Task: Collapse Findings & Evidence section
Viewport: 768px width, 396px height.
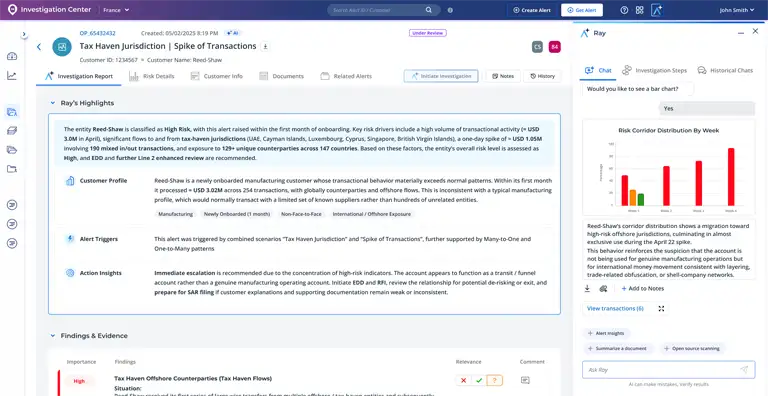Action: (52, 336)
